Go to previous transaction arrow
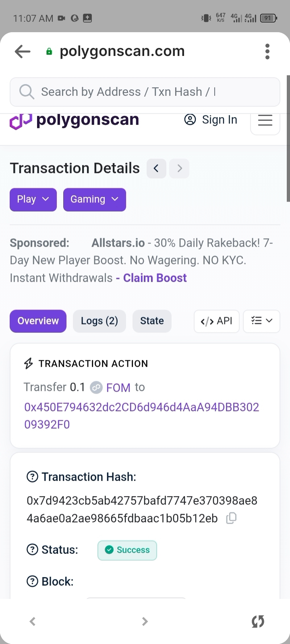 point(156,168)
